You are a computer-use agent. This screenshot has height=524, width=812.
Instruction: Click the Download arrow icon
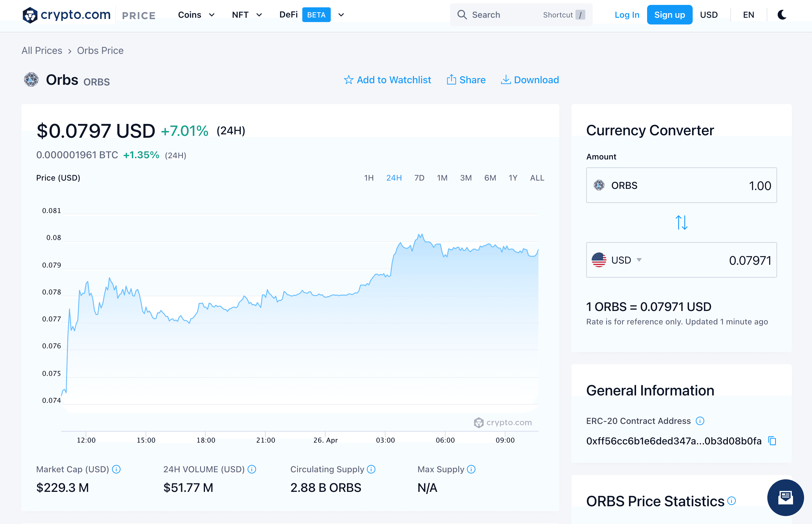pyautogui.click(x=506, y=80)
